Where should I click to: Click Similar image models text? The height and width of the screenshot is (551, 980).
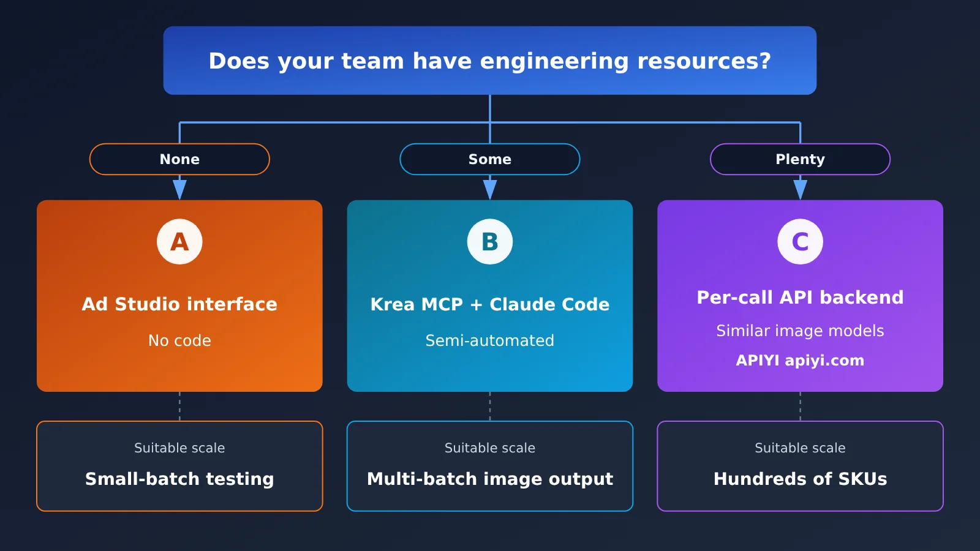click(800, 331)
